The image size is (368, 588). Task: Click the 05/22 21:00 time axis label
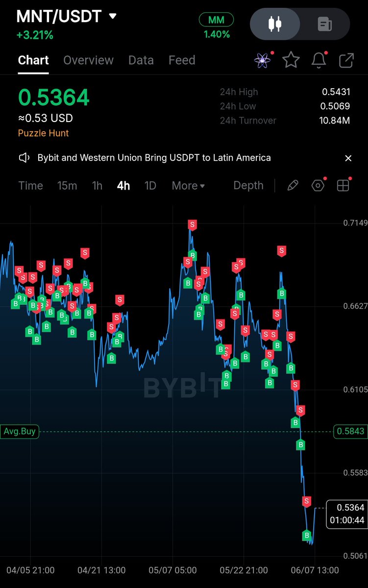(244, 570)
